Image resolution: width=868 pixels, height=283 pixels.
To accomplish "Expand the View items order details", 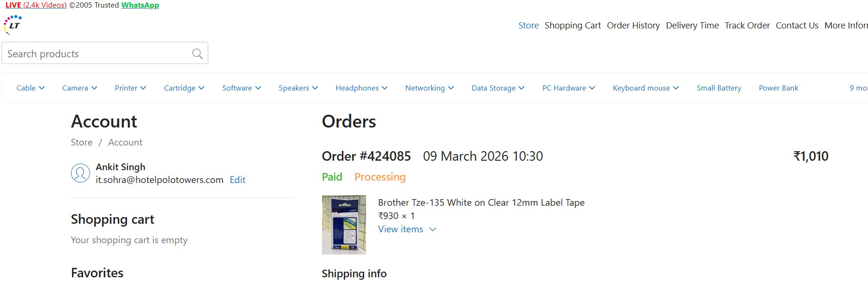I will (x=407, y=229).
